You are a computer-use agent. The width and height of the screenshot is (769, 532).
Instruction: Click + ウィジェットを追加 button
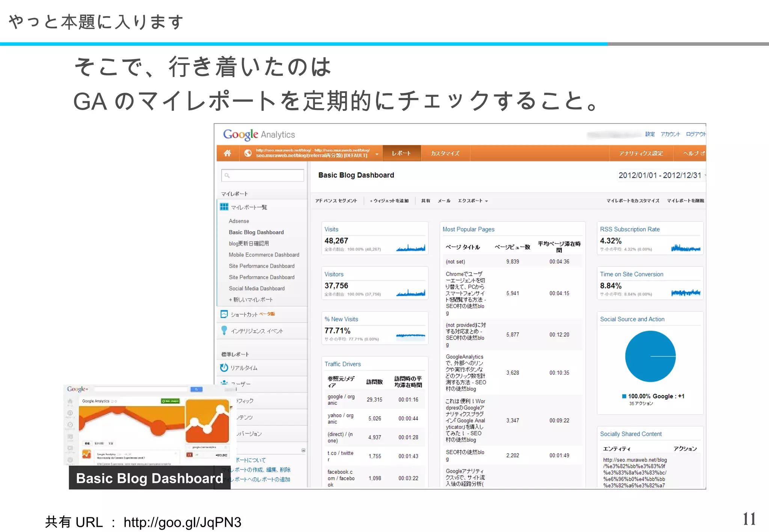(x=389, y=201)
